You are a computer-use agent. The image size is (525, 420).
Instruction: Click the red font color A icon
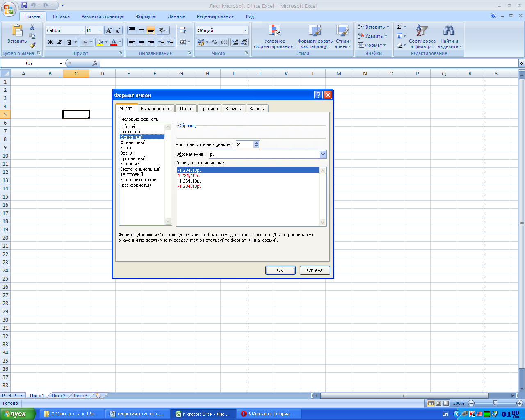point(114,42)
